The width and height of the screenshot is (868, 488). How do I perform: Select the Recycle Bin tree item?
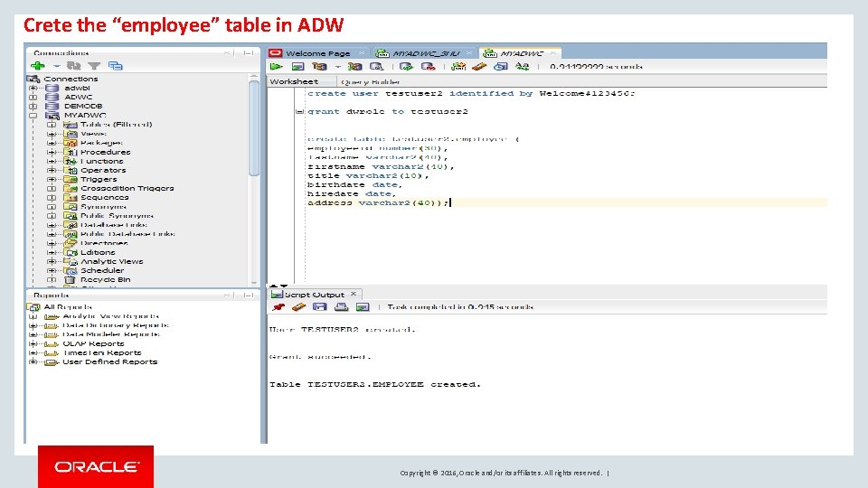tap(105, 279)
